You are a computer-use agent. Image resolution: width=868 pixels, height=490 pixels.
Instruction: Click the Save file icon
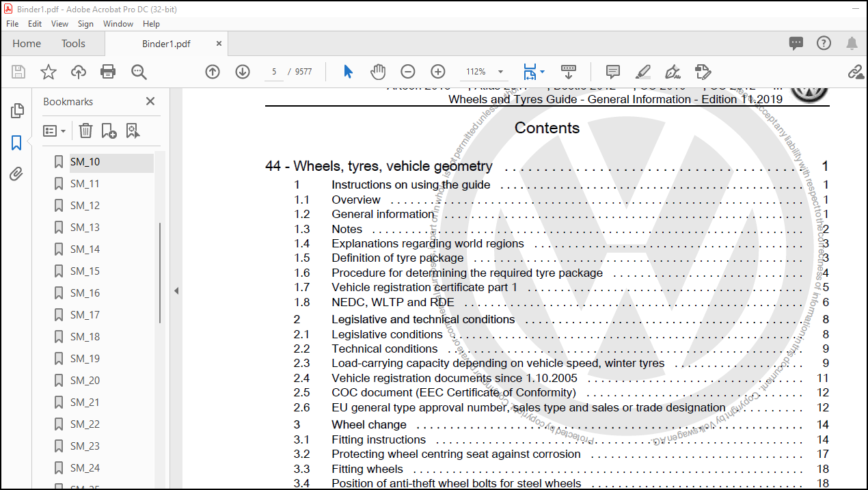pyautogui.click(x=18, y=72)
